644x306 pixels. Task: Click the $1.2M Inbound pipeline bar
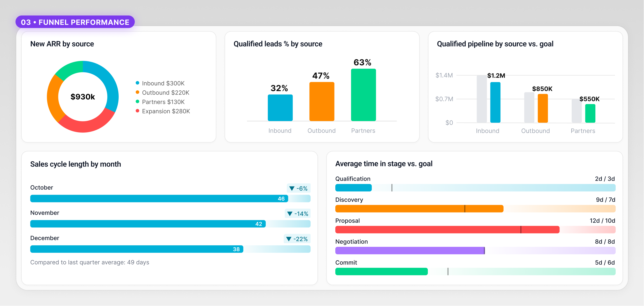495,102
